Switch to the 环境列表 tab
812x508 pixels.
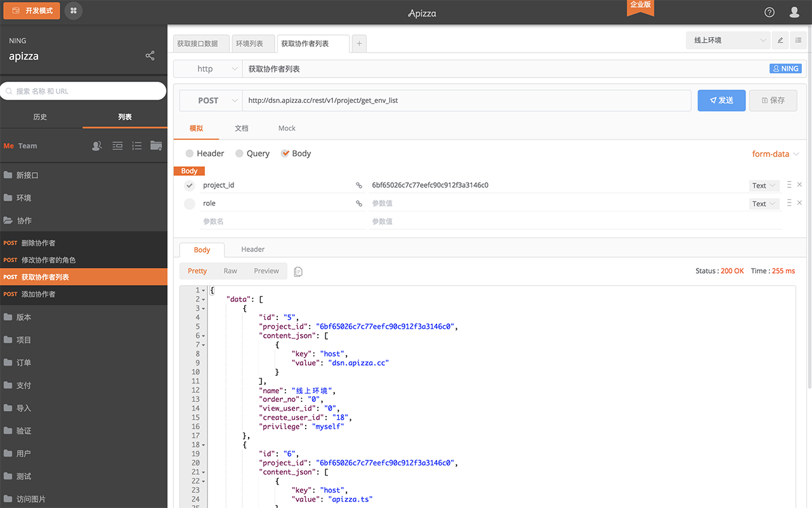point(253,43)
